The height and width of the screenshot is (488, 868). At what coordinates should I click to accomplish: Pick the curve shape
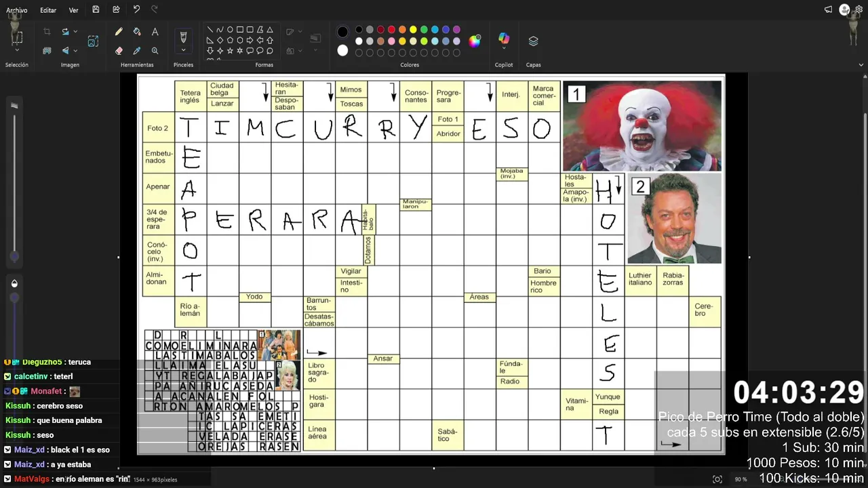pyautogui.click(x=220, y=30)
